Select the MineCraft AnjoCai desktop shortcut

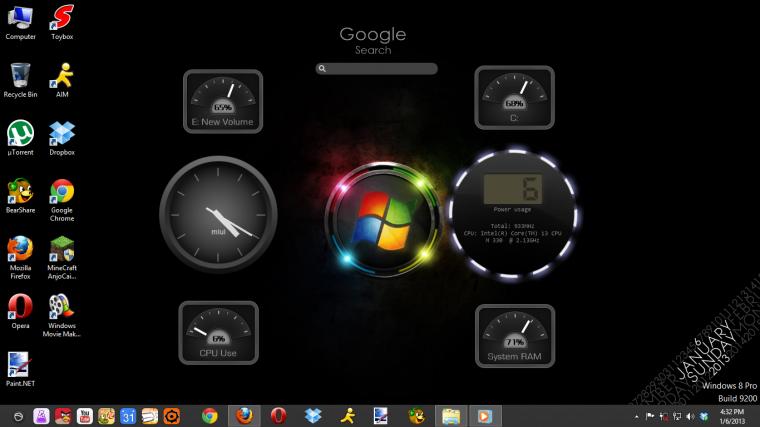point(62,258)
